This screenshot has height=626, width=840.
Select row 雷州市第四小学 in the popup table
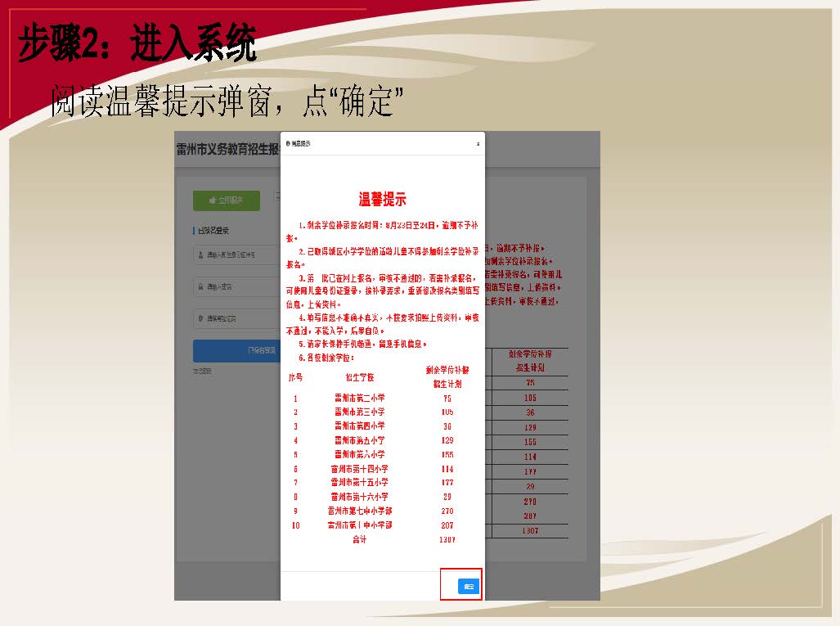coord(374,426)
